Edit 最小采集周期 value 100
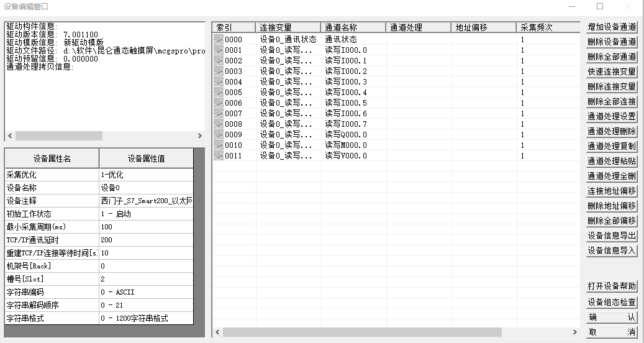The height and width of the screenshot is (343, 644). pyautogui.click(x=146, y=227)
